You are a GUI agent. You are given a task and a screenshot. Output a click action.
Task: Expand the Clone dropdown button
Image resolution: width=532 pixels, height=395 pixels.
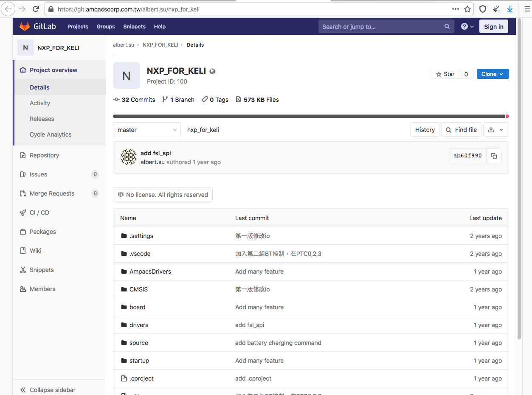pyautogui.click(x=493, y=74)
